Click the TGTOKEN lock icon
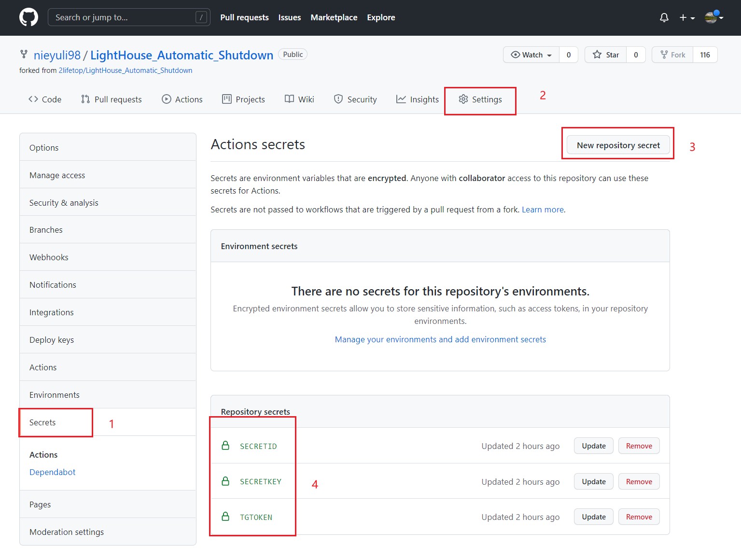The image size is (741, 560). pyautogui.click(x=225, y=517)
